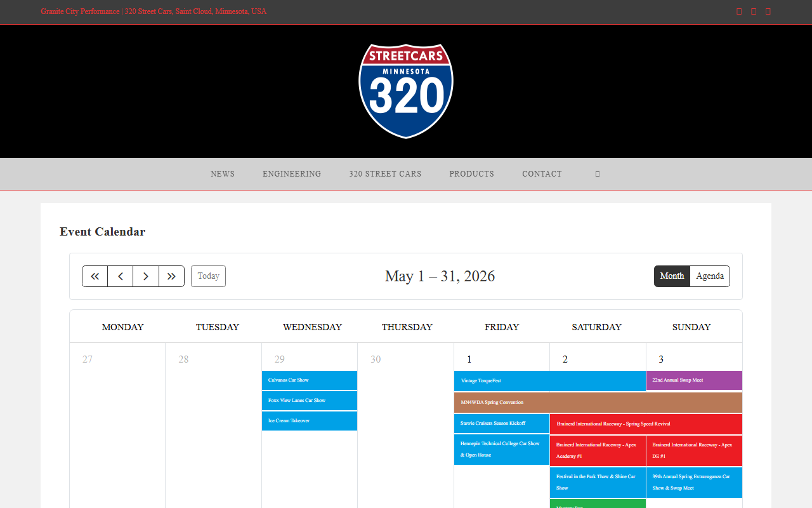Open 39th Annual Spring Extravaganza event
The image size is (812, 508).
tap(694, 483)
